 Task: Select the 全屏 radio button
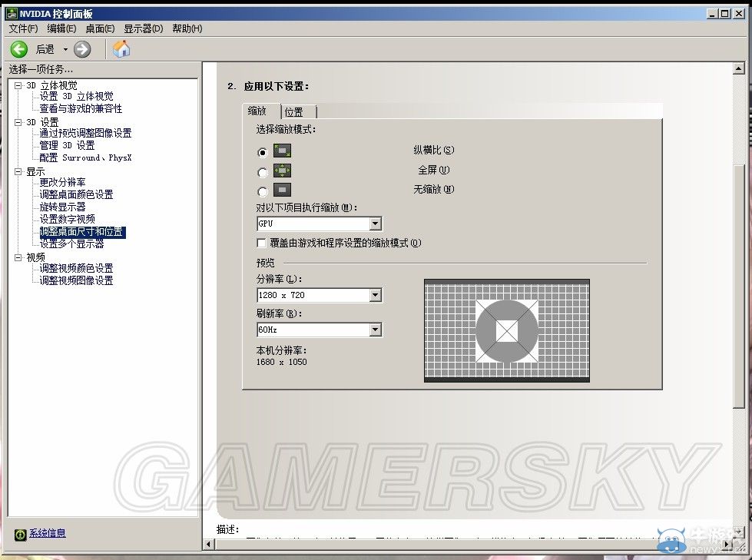pyautogui.click(x=262, y=172)
